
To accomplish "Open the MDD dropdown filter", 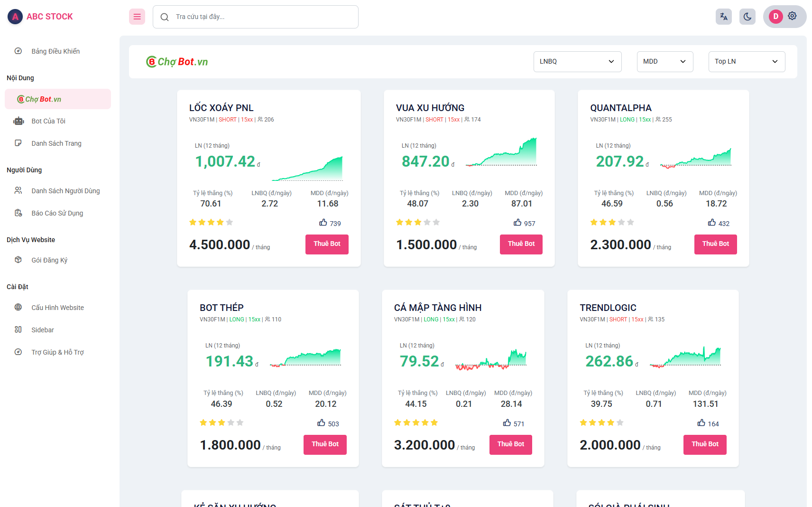I will (664, 62).
